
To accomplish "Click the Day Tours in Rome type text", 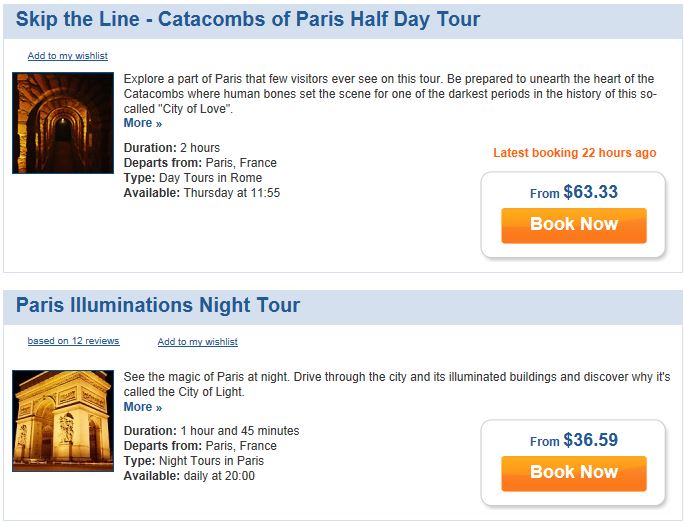I will (210, 177).
